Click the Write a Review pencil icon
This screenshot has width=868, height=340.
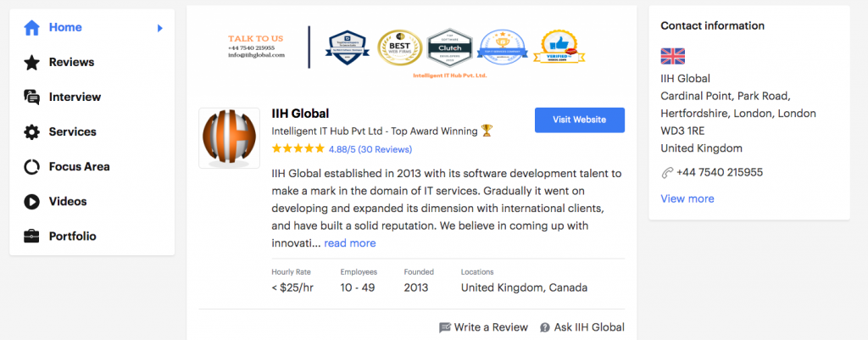click(x=445, y=328)
